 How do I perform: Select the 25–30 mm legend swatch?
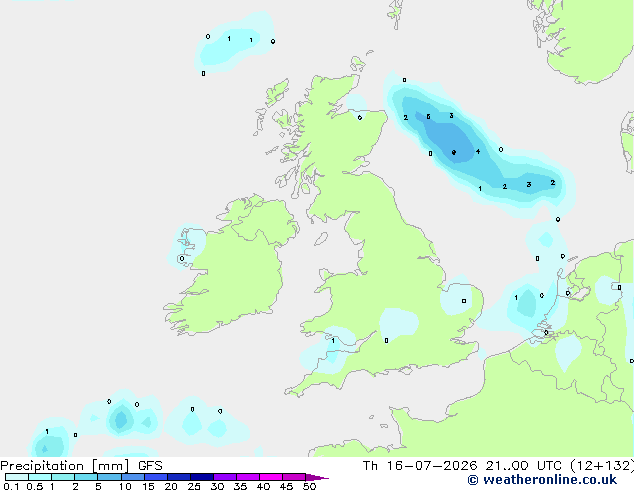click(202, 477)
